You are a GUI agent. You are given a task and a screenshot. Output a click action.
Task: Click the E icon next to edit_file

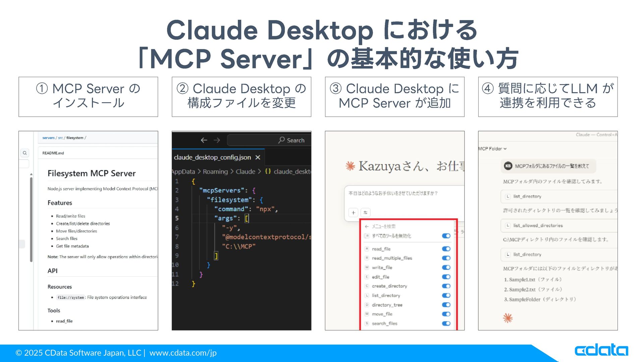click(367, 277)
